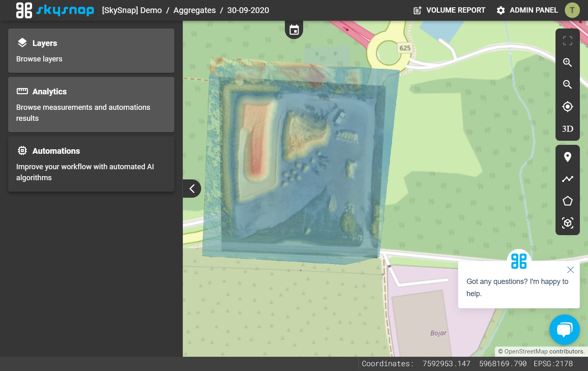The height and width of the screenshot is (371, 588).
Task: Click the Coordinates readout in status bar
Action: pos(444,364)
